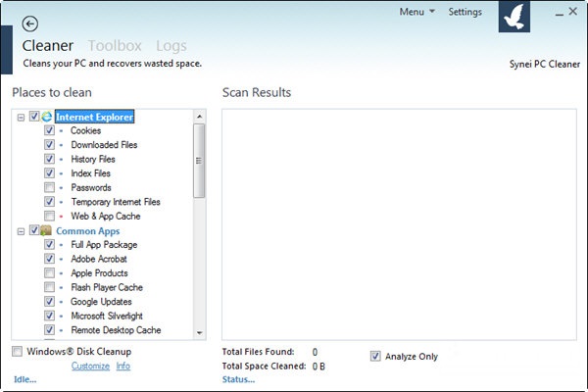Toggle the Internet Explorer group checkbox
The image size is (588, 392).
coord(34,117)
